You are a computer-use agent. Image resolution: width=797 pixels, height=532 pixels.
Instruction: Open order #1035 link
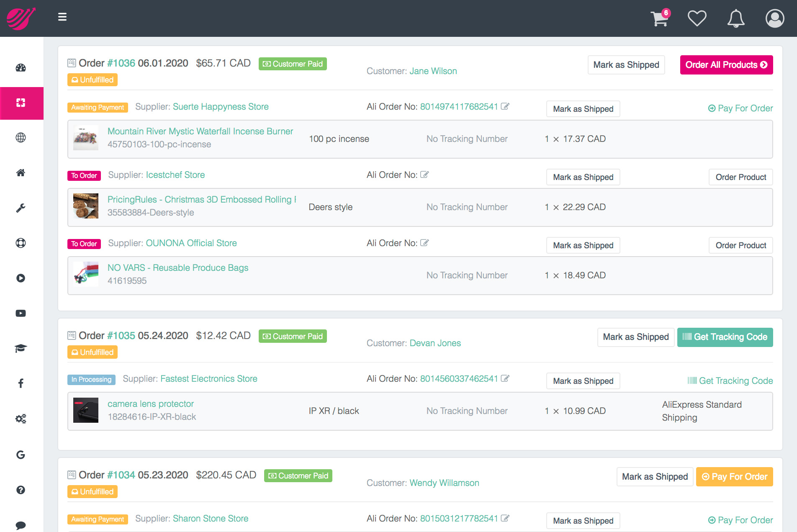[121, 336]
